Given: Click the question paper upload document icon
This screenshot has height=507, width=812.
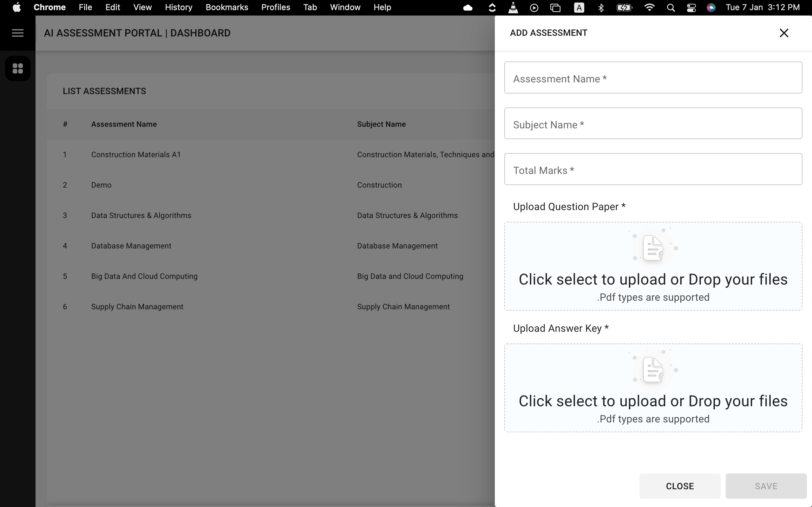Looking at the screenshot, I should 653,248.
